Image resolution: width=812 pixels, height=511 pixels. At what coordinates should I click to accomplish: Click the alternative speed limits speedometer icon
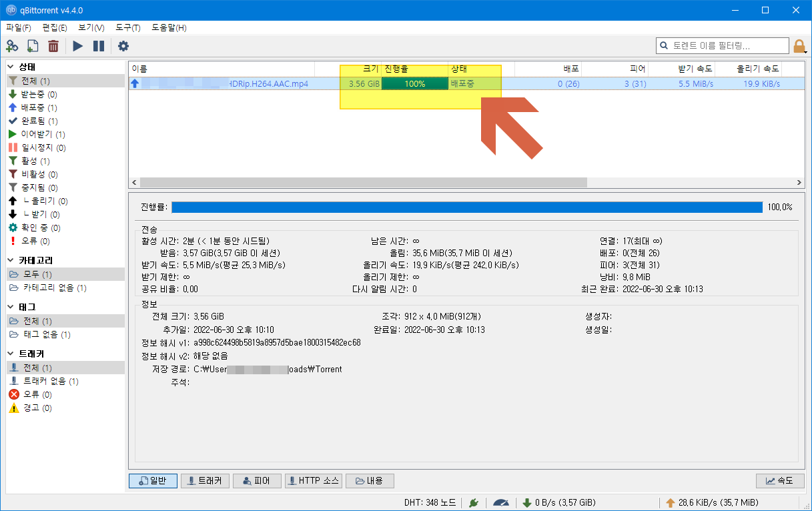coord(500,502)
